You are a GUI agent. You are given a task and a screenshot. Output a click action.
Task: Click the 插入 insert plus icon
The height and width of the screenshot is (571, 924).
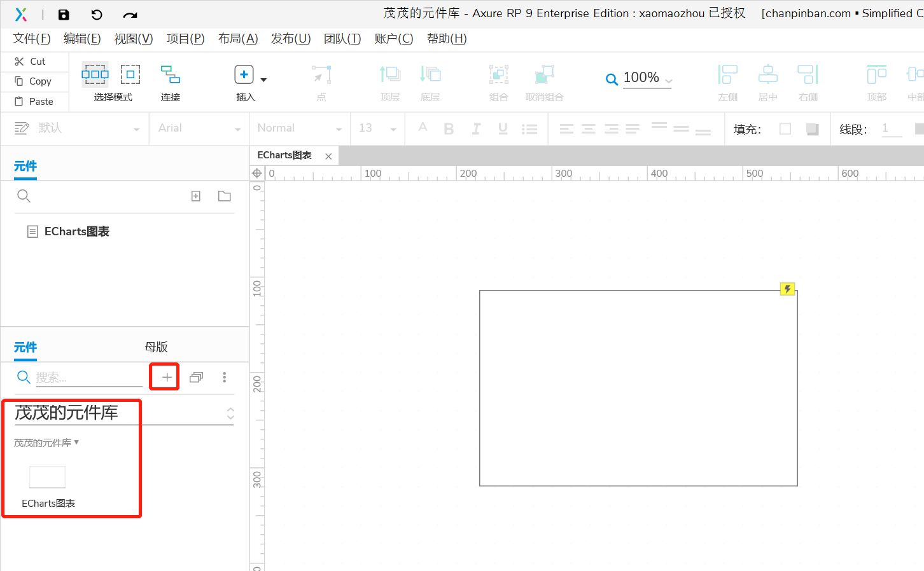[244, 74]
